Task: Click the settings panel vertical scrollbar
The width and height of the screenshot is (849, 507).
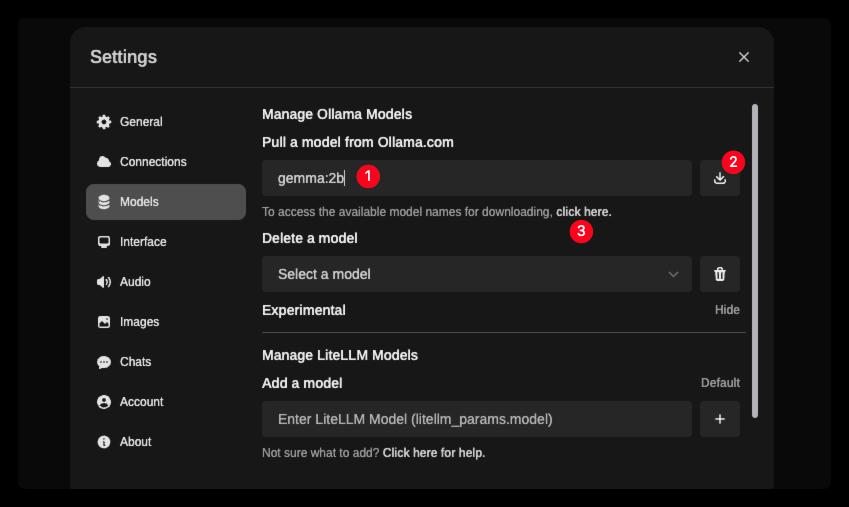Action: pyautogui.click(x=754, y=260)
